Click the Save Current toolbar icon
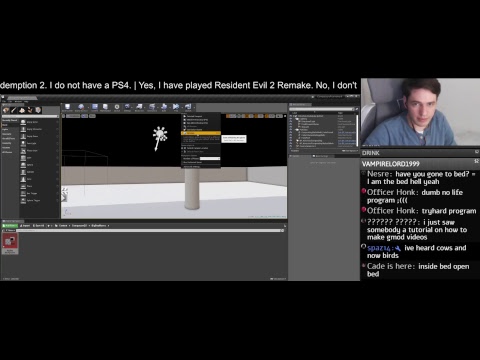This screenshot has height=360, width=480. [x=67, y=107]
